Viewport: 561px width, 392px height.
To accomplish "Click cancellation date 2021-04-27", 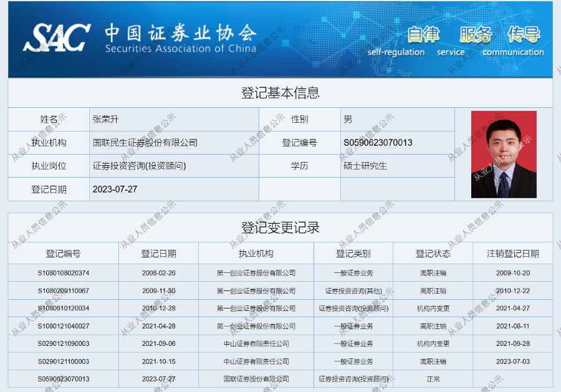I will coord(513,308).
